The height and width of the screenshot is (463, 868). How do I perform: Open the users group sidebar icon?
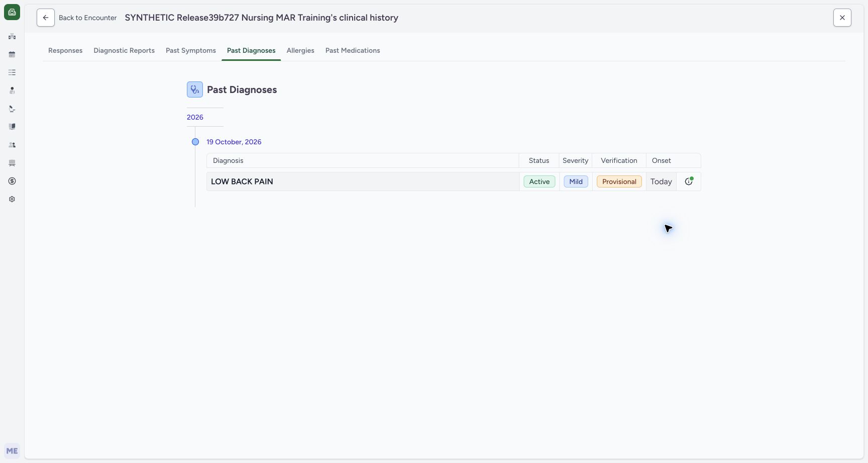(12, 145)
